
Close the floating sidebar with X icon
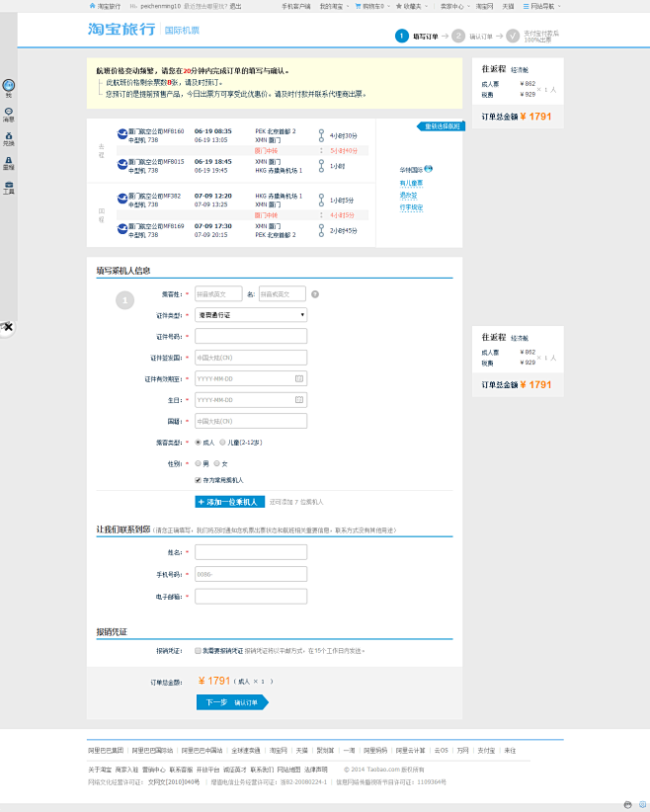click(x=8, y=327)
